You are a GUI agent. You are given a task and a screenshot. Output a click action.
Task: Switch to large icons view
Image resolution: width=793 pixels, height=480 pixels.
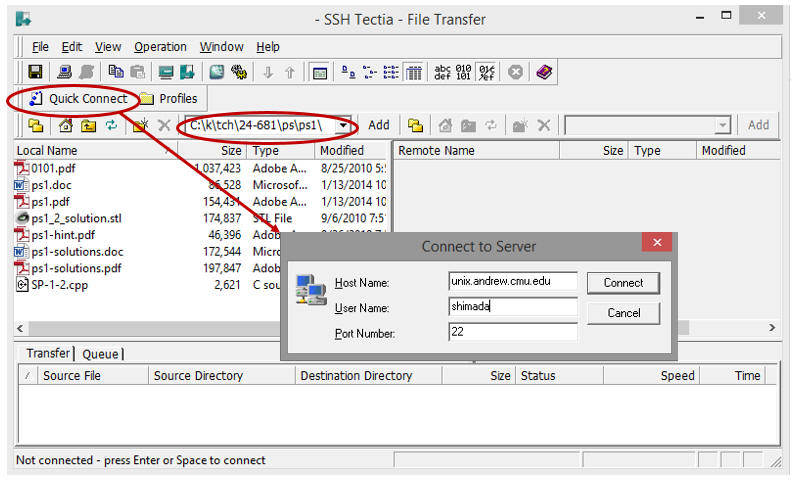click(x=348, y=72)
